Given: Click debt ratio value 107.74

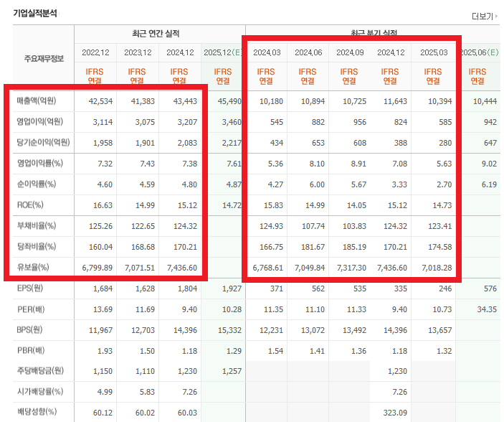Looking at the screenshot, I should tap(313, 226).
